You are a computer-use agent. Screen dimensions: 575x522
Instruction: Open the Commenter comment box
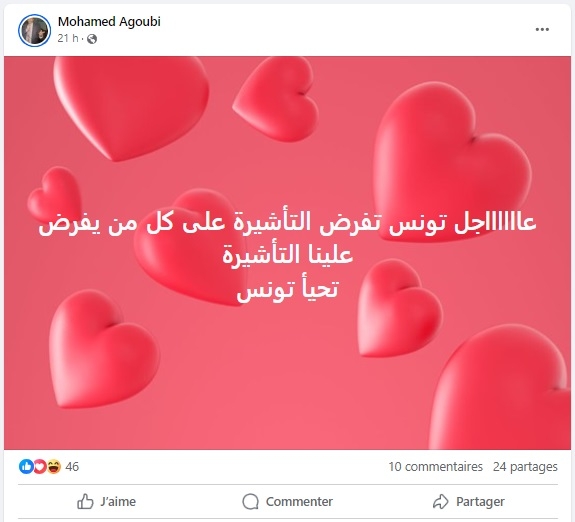click(288, 501)
